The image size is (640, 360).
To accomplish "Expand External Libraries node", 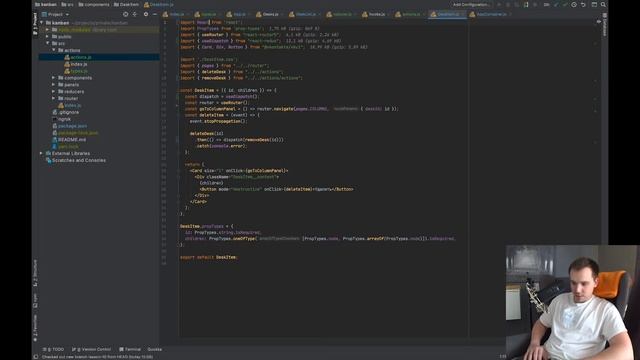I will (x=42, y=153).
